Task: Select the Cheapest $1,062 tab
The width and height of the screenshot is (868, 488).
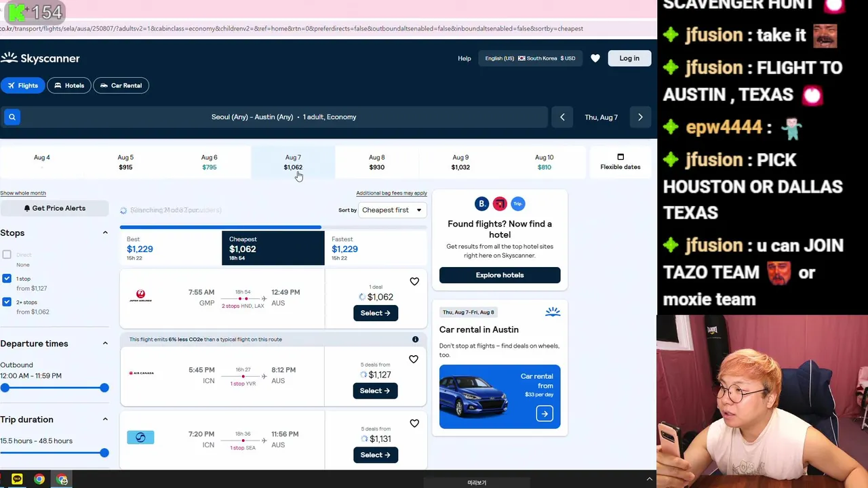Action: (273, 248)
